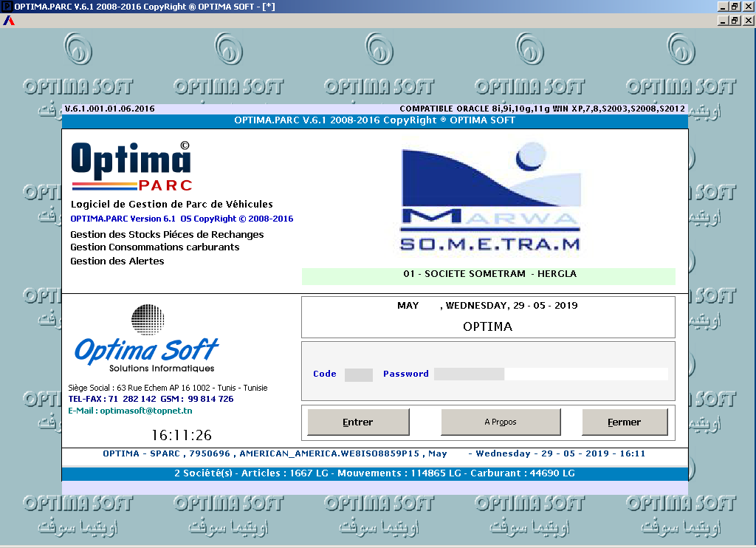Click the version label V.6.1.001.01.06.2016
The height and width of the screenshot is (548, 756).
tap(110, 109)
